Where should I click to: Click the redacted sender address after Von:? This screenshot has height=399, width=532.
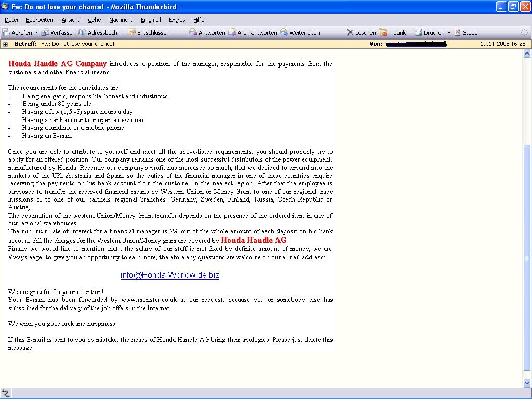coord(416,44)
